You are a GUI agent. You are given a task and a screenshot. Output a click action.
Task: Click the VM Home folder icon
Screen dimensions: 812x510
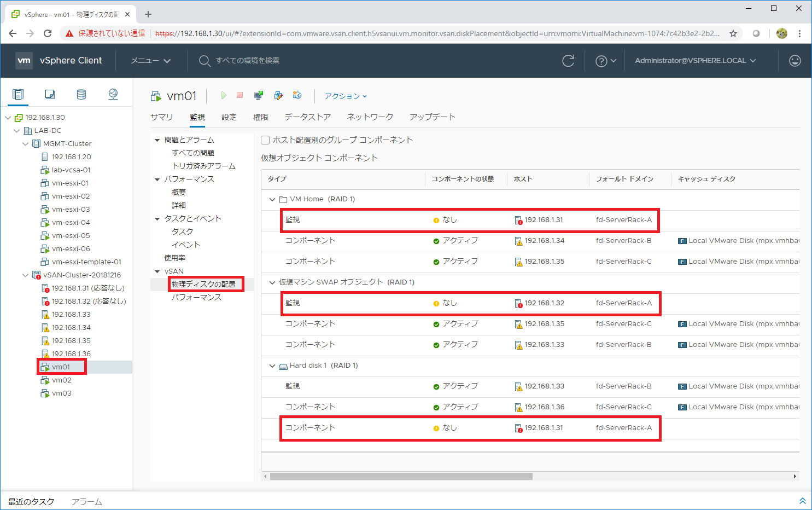pyautogui.click(x=283, y=199)
